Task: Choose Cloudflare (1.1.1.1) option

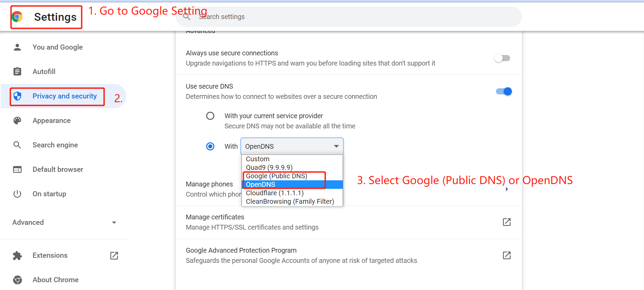Action: [274, 193]
